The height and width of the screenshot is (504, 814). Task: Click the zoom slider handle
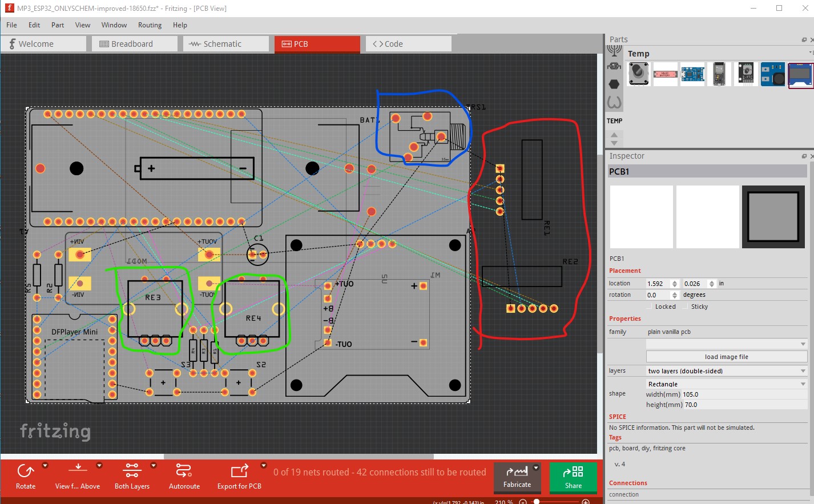point(536,502)
